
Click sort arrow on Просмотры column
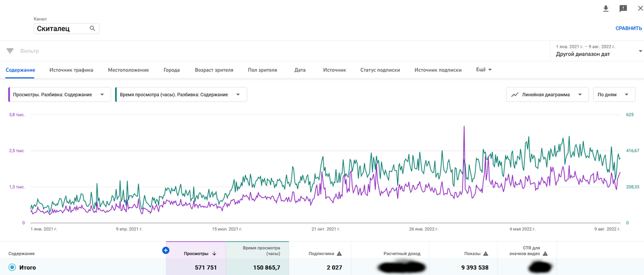tap(215, 254)
